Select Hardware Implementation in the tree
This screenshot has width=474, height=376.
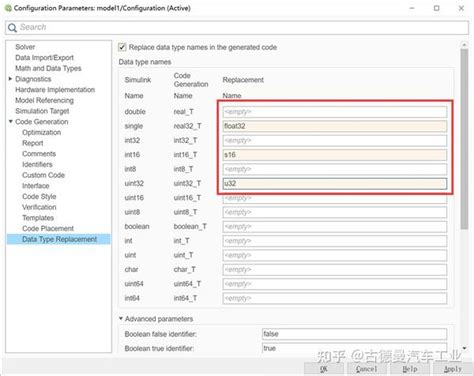click(55, 90)
